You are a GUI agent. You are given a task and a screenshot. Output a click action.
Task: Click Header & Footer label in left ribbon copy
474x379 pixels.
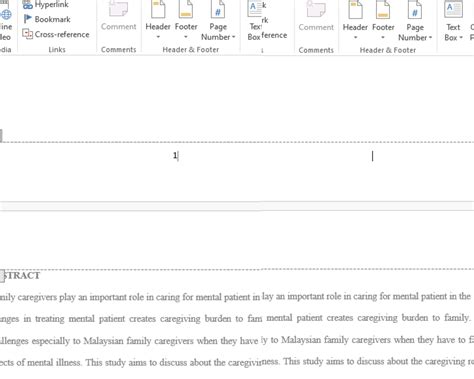coord(191,50)
